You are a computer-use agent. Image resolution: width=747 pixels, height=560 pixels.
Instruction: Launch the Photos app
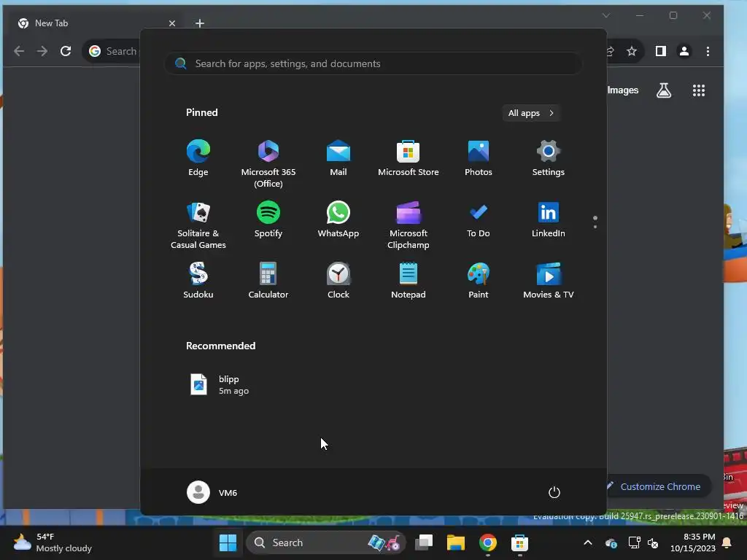click(x=479, y=158)
